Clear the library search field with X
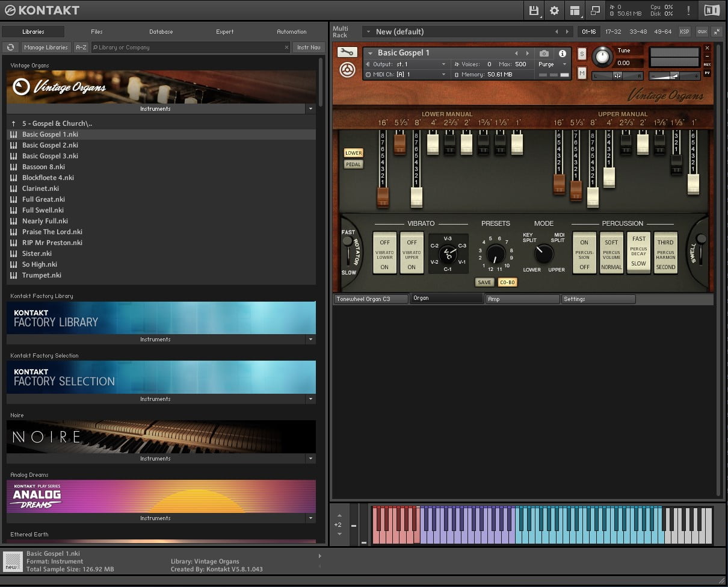The width and height of the screenshot is (728, 587). [286, 48]
